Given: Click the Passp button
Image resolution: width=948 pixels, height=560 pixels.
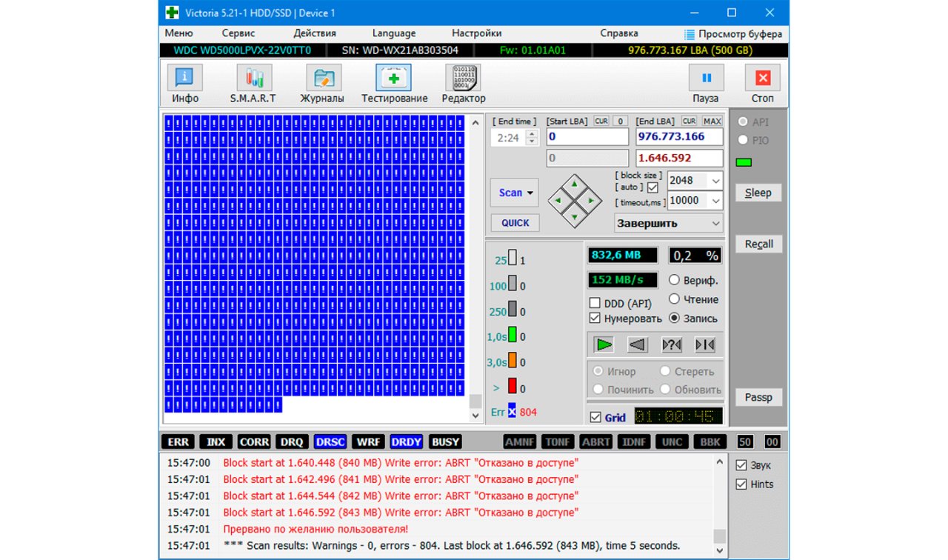Looking at the screenshot, I should pyautogui.click(x=758, y=397).
